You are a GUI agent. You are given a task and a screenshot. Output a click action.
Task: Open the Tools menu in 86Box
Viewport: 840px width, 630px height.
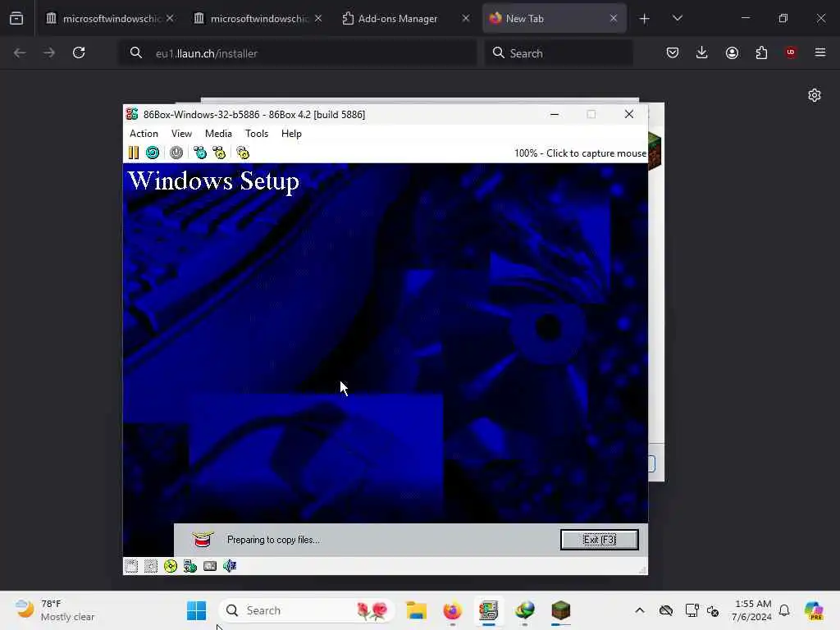click(257, 134)
